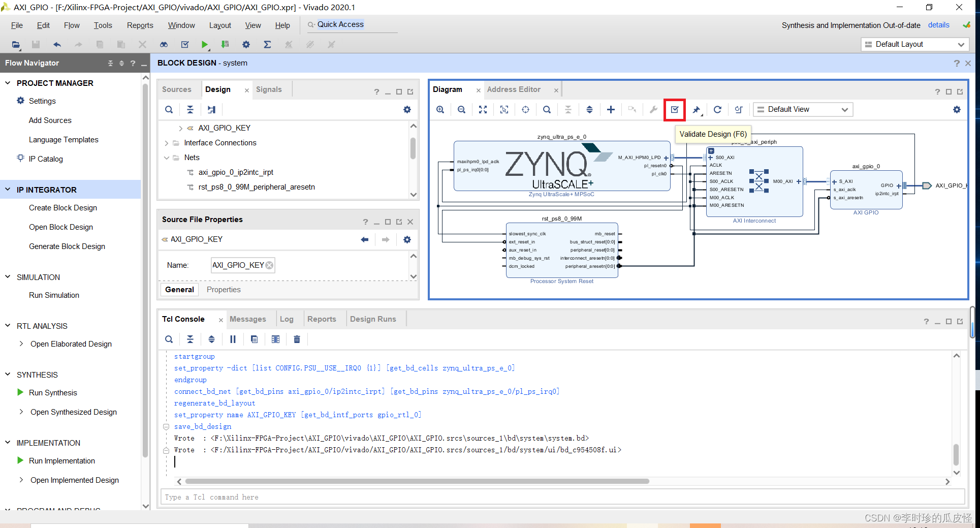
Task: Click Run Simulation
Action: pos(54,295)
